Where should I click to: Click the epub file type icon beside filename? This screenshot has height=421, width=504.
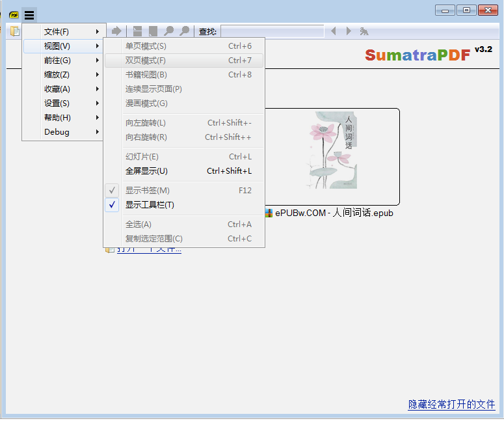point(269,213)
